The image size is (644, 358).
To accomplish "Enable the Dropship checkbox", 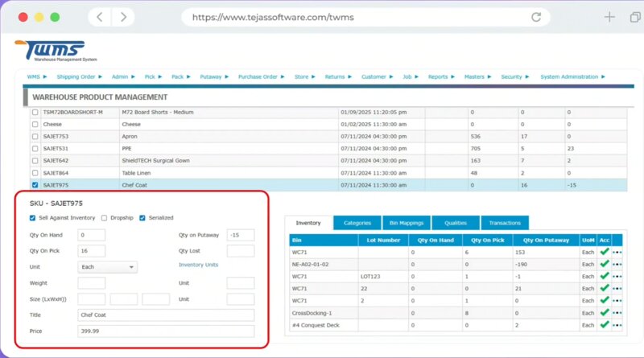I will click(105, 218).
